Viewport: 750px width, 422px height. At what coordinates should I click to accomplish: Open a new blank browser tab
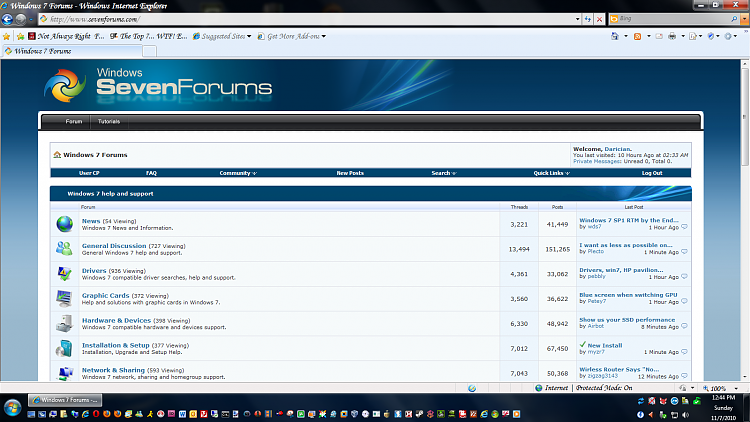click(149, 52)
